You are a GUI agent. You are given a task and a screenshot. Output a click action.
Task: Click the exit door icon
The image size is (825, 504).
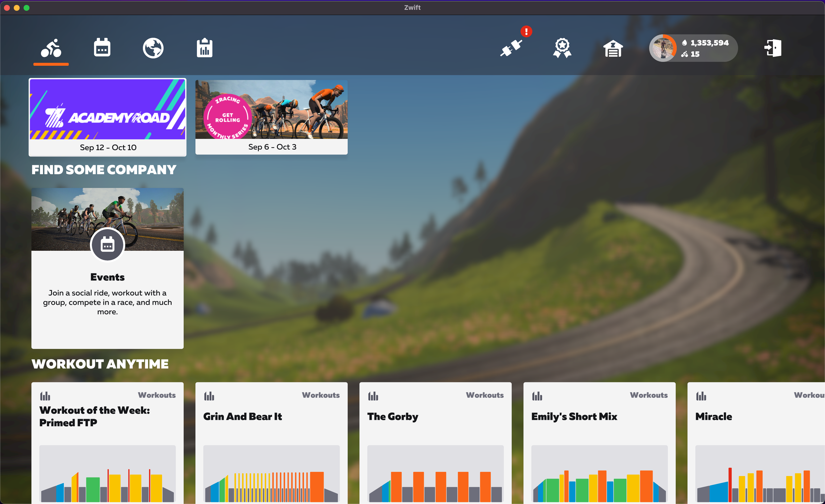[x=773, y=48]
